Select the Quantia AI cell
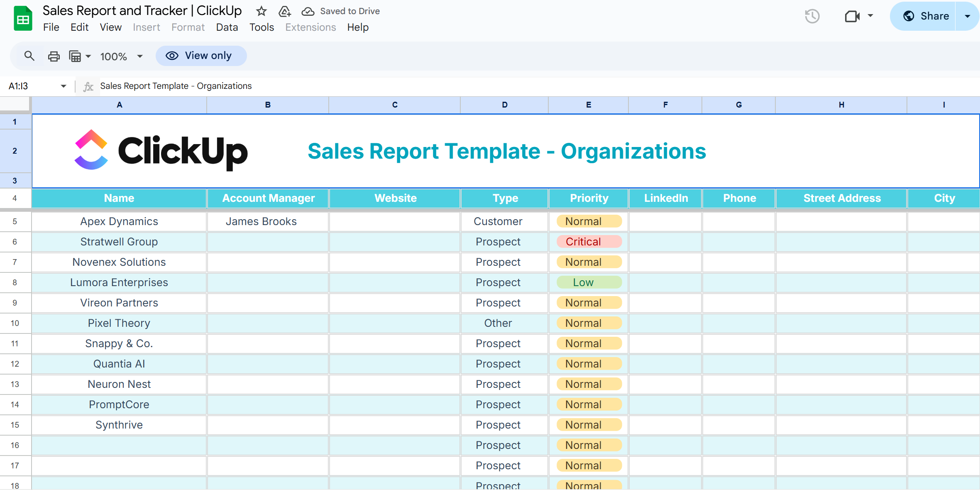 pyautogui.click(x=119, y=364)
